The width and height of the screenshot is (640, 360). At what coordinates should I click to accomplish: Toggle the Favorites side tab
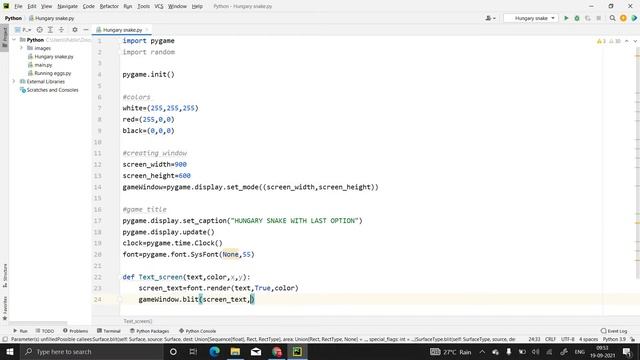[x=4, y=308]
